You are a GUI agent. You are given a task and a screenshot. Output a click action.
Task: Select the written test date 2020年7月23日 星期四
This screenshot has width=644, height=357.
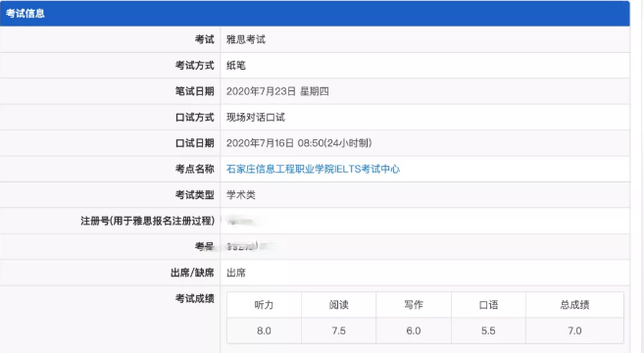277,91
